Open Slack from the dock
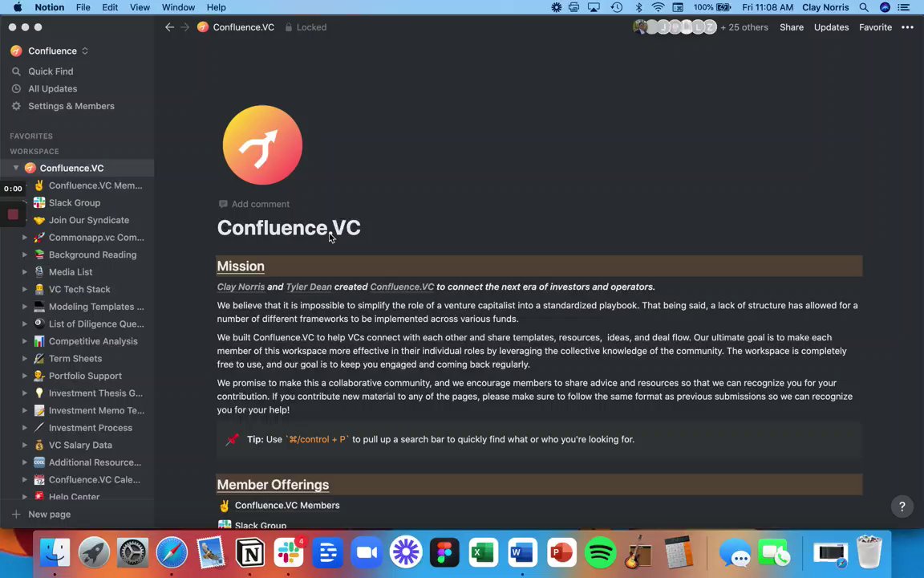 tap(289, 553)
